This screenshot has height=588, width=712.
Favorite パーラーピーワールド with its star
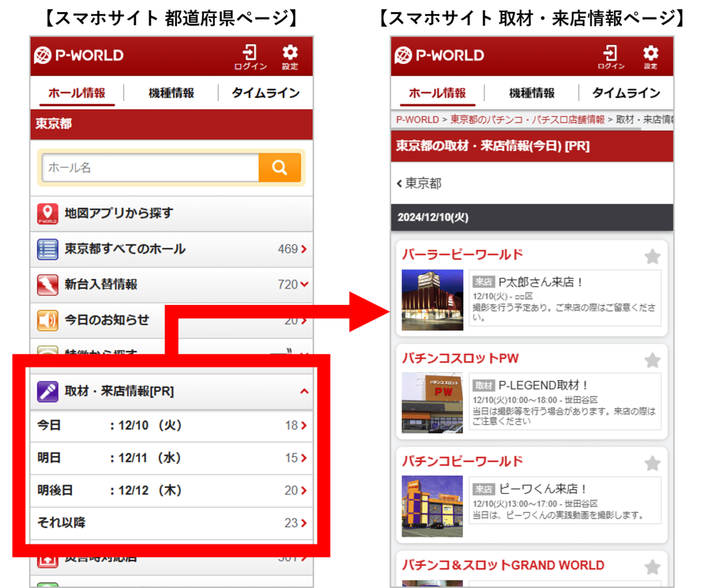[652, 256]
